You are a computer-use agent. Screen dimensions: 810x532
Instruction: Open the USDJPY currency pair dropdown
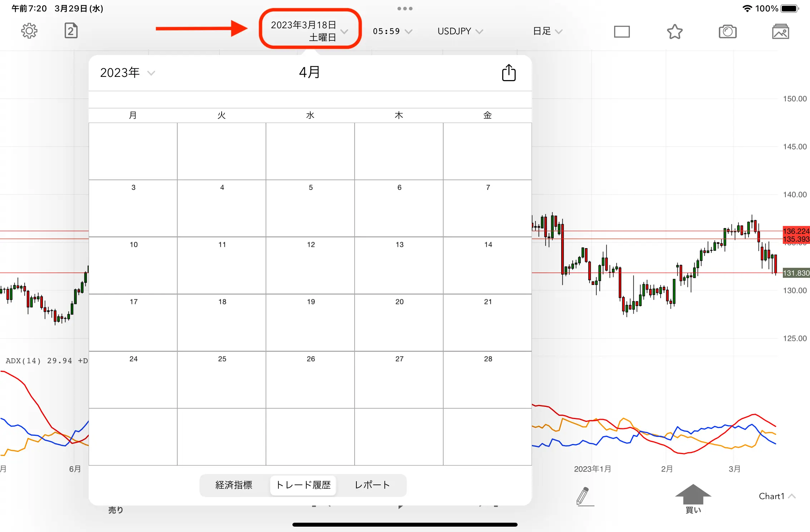pyautogui.click(x=460, y=31)
